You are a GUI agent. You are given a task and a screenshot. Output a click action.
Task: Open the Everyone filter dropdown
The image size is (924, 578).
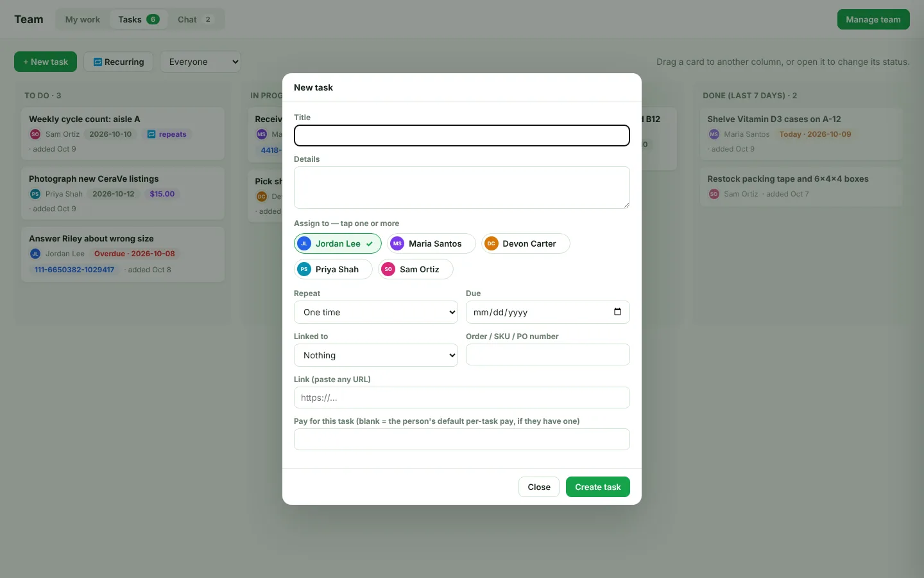coord(200,62)
